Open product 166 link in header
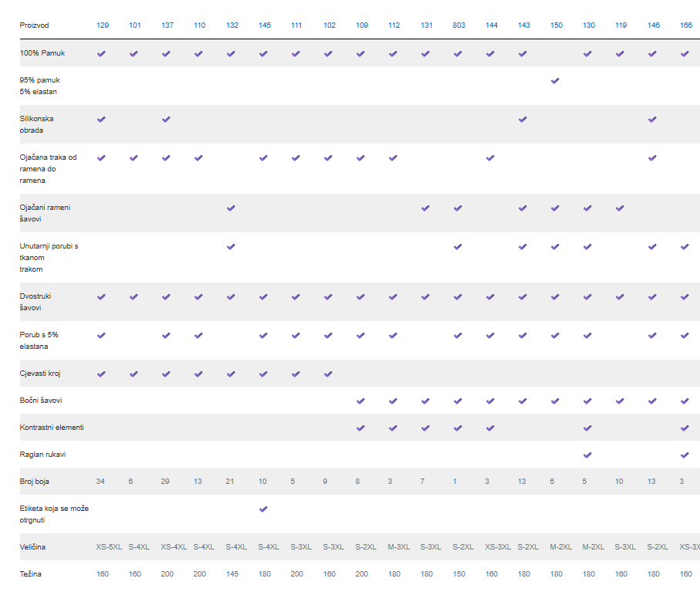This screenshot has height=602, width=700. pyautogui.click(x=685, y=25)
